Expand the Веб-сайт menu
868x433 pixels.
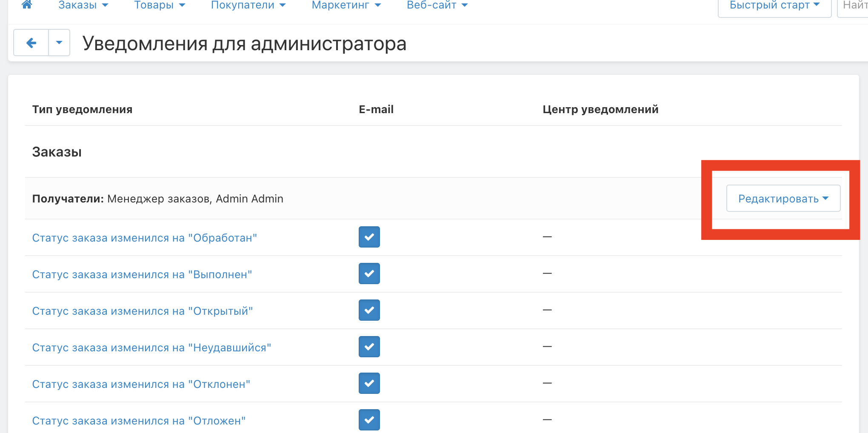437,5
